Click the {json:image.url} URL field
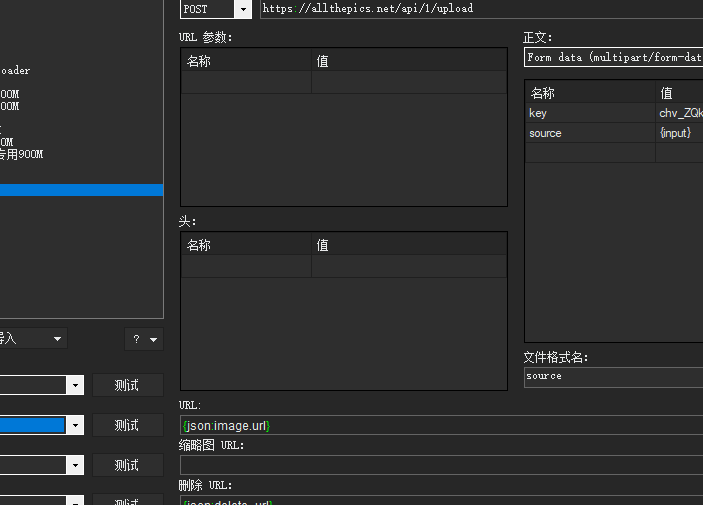This screenshot has height=505, width=703. pos(440,425)
